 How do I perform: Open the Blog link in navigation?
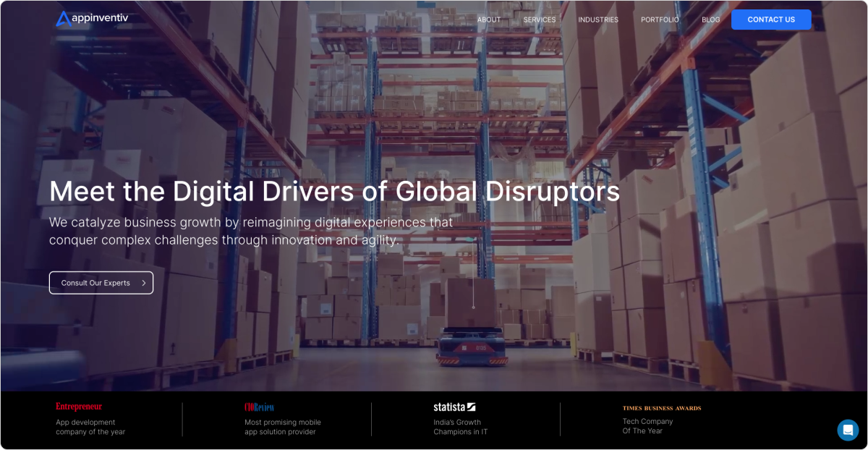[710, 20]
